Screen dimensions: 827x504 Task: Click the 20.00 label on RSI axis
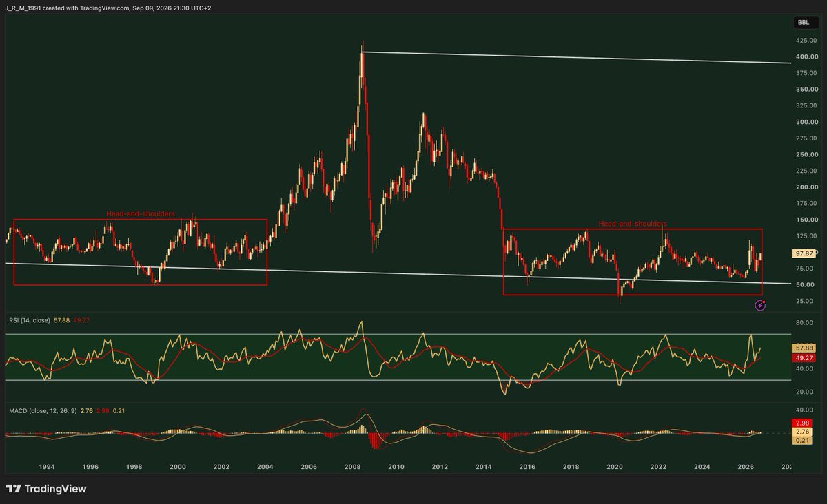pyautogui.click(x=806, y=392)
